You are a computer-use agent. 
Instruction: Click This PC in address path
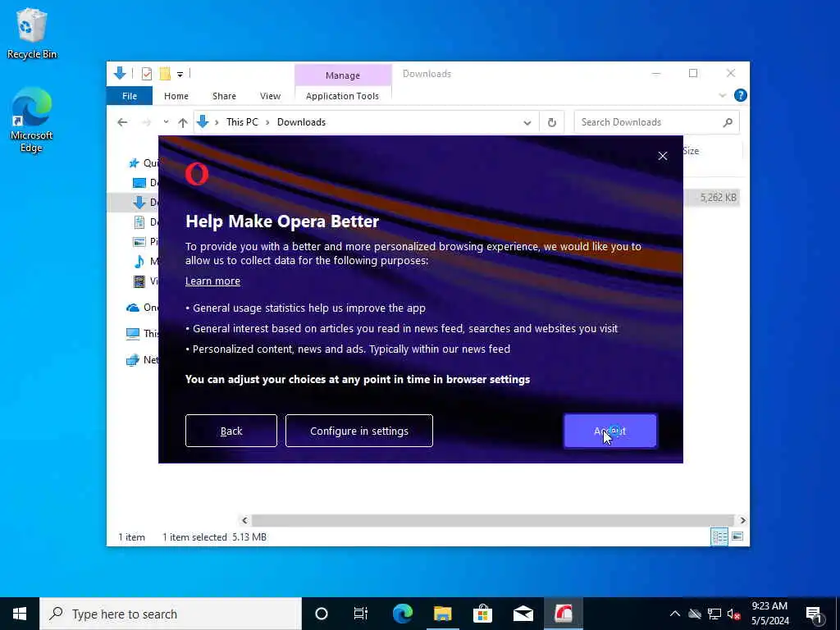coord(242,122)
